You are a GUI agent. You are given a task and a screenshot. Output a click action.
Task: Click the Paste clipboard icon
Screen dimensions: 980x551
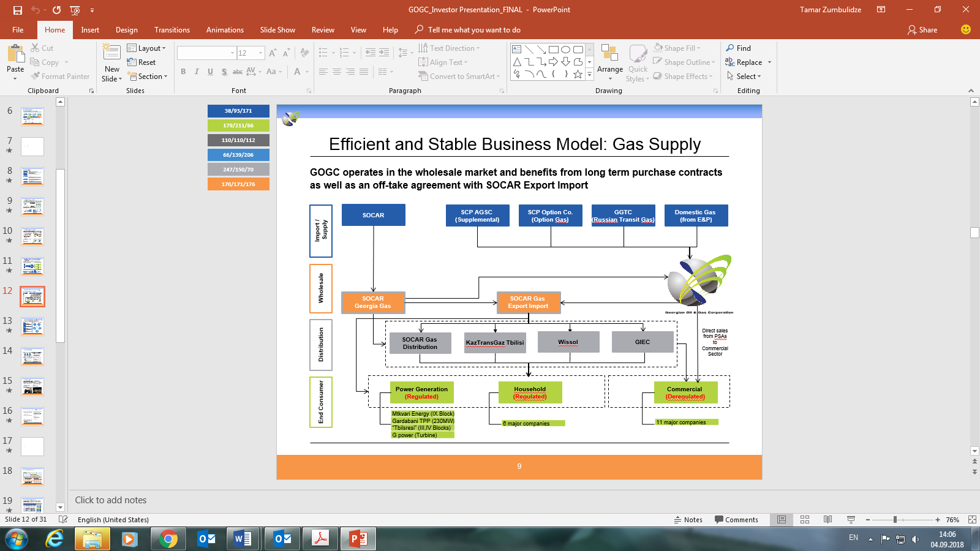click(x=15, y=53)
